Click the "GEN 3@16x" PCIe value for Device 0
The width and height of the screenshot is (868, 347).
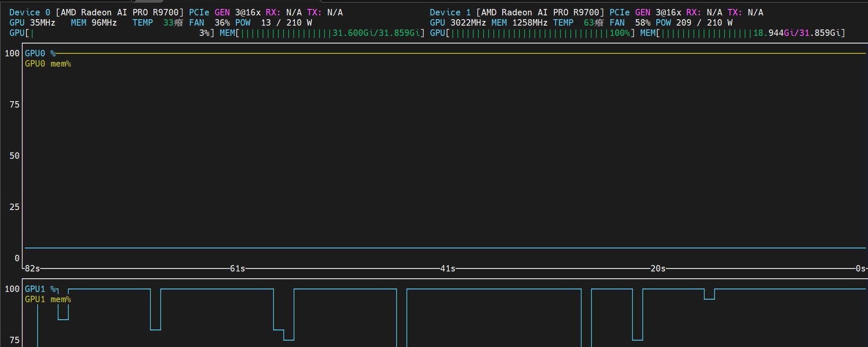tap(238, 12)
